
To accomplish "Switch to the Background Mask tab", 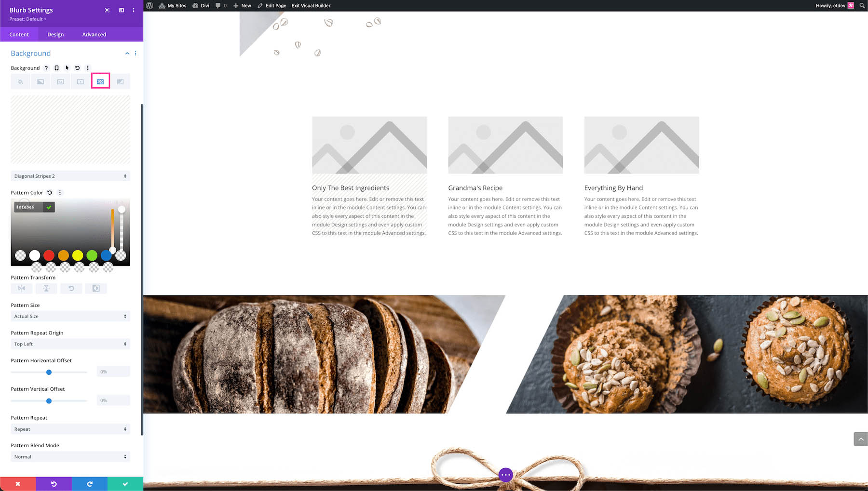I will [120, 81].
